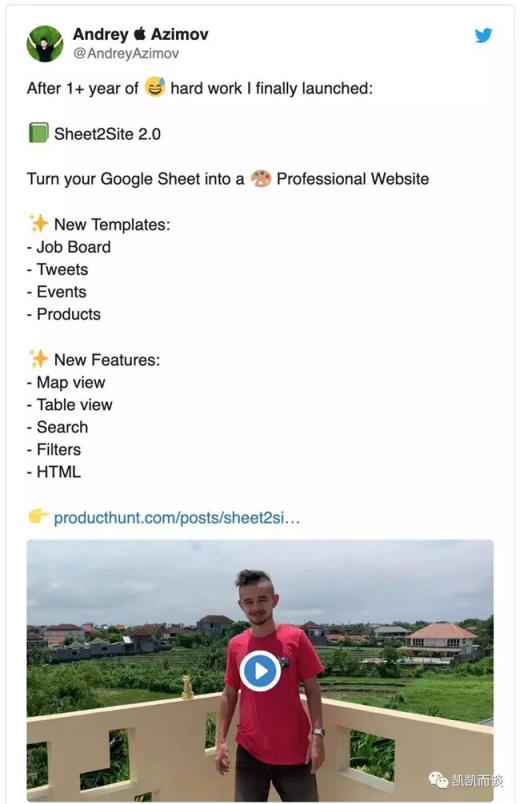
Task: Click the pointing hand emoji beside link
Action: click(x=38, y=516)
